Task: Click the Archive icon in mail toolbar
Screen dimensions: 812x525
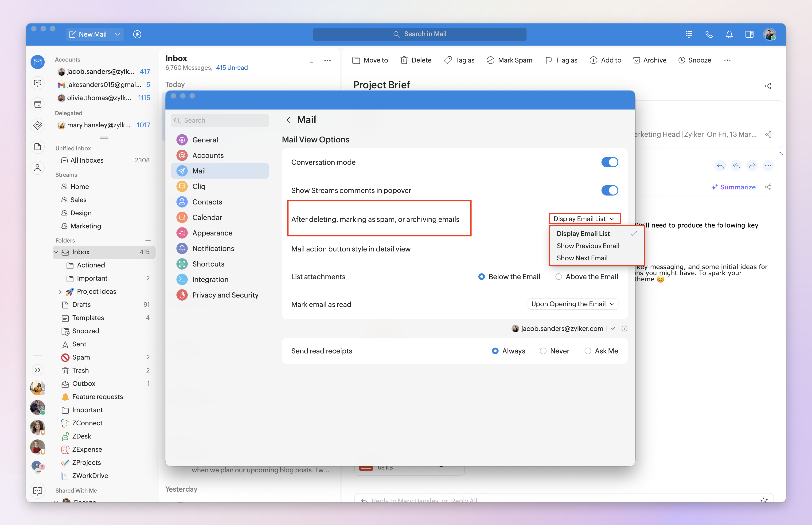Action: click(x=636, y=60)
